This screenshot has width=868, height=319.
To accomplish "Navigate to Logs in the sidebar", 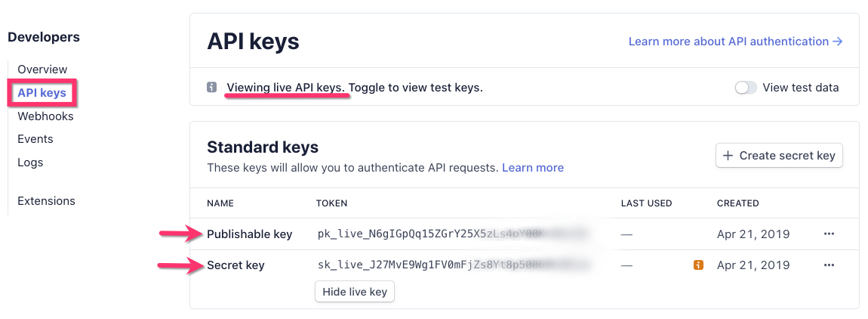I will coord(30,163).
